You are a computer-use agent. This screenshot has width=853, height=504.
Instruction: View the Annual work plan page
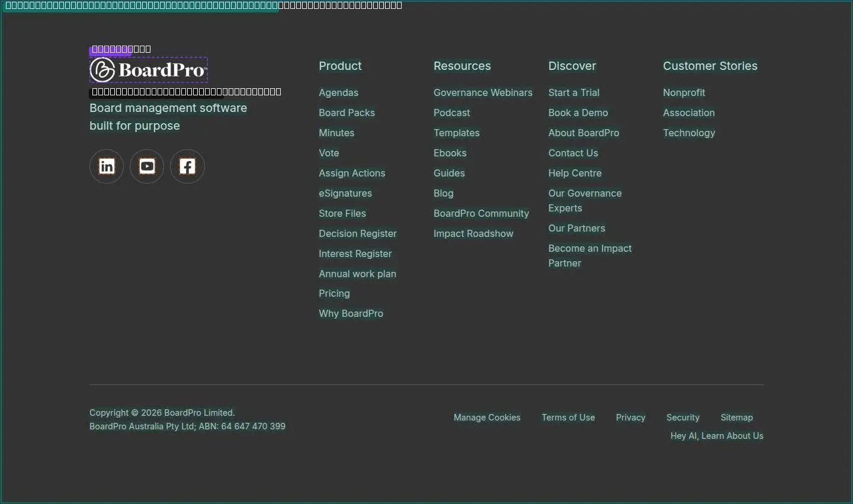pos(357,274)
